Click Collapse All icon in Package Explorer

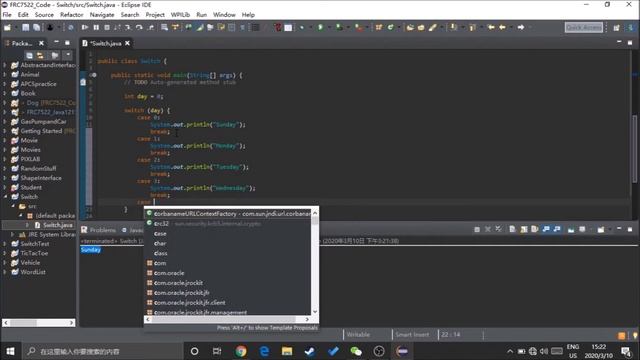[x=29, y=55]
